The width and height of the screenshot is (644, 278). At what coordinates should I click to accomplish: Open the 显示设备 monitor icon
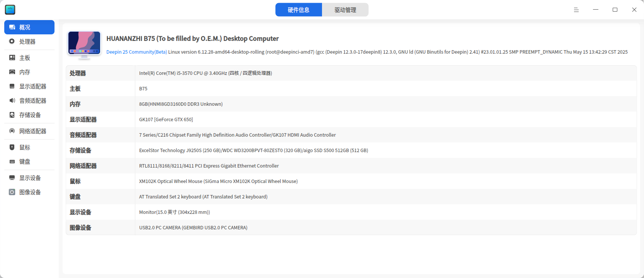coord(12,178)
